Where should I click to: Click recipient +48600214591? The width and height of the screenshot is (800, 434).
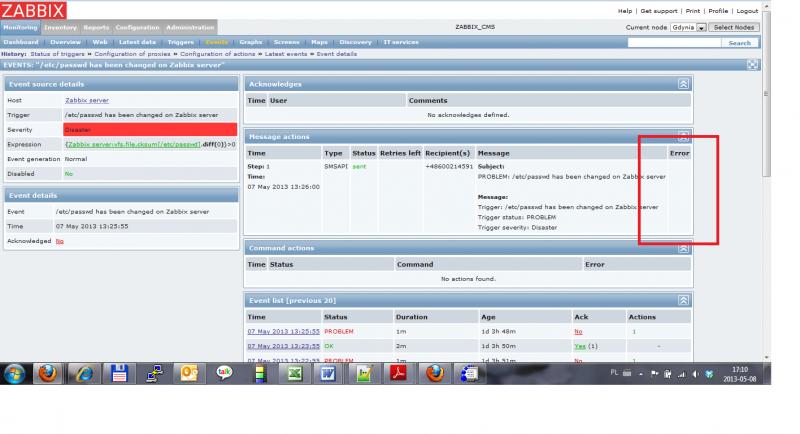tap(449, 167)
